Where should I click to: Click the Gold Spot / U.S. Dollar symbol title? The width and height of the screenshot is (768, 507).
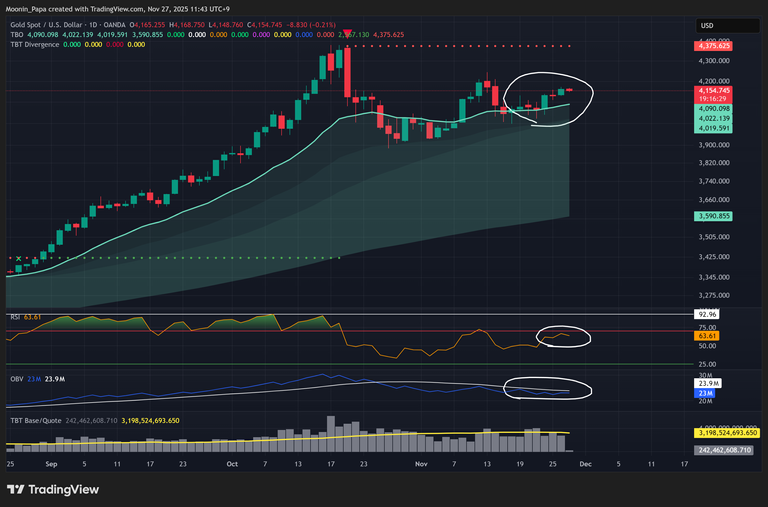click(58, 24)
